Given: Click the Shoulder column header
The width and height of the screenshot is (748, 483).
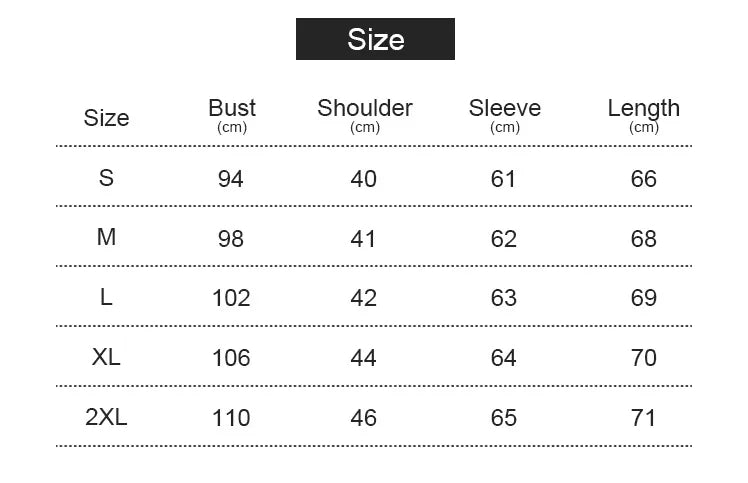Looking at the screenshot, I should [x=365, y=109].
